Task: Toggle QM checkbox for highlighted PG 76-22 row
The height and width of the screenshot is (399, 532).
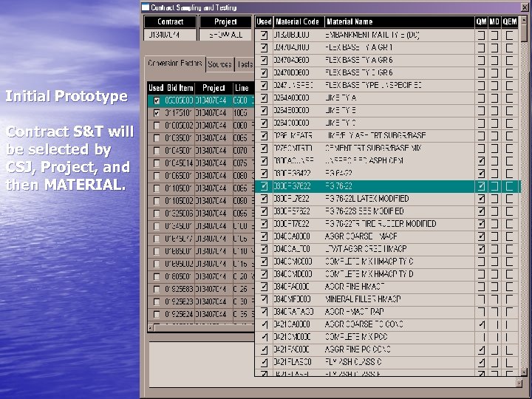Action: click(481, 186)
